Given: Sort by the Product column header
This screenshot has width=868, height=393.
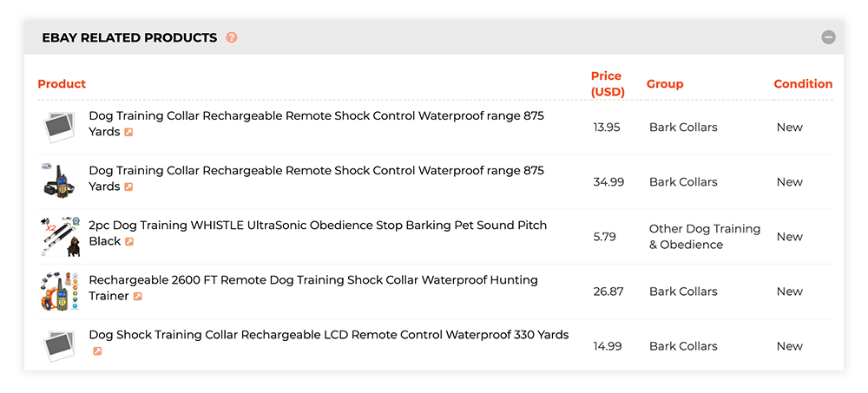Looking at the screenshot, I should (x=62, y=84).
